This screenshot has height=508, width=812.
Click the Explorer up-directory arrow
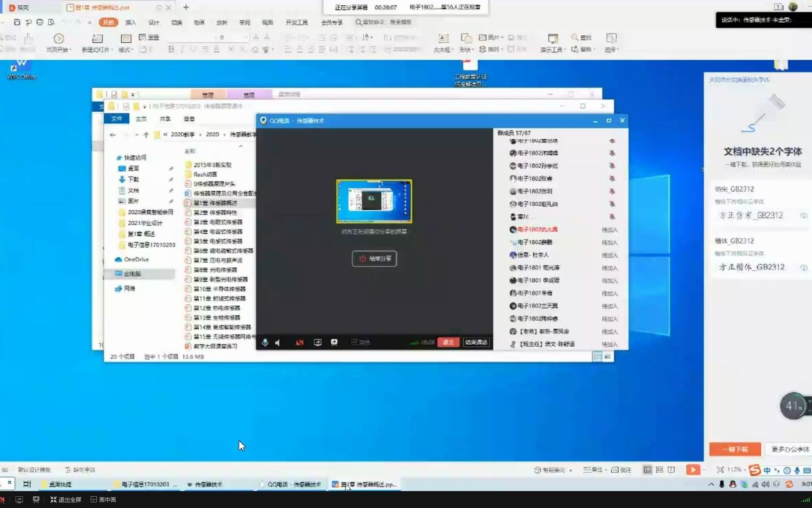[x=146, y=135]
